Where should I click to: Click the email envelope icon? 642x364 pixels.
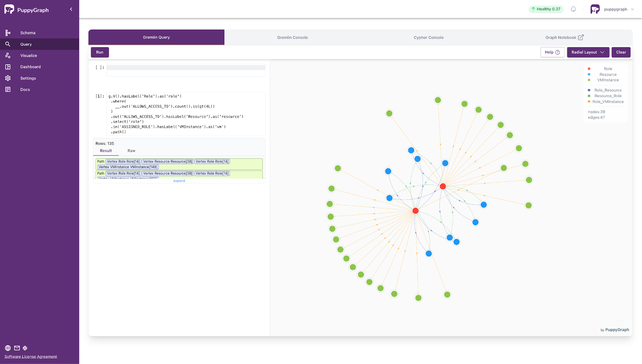pos(17,348)
